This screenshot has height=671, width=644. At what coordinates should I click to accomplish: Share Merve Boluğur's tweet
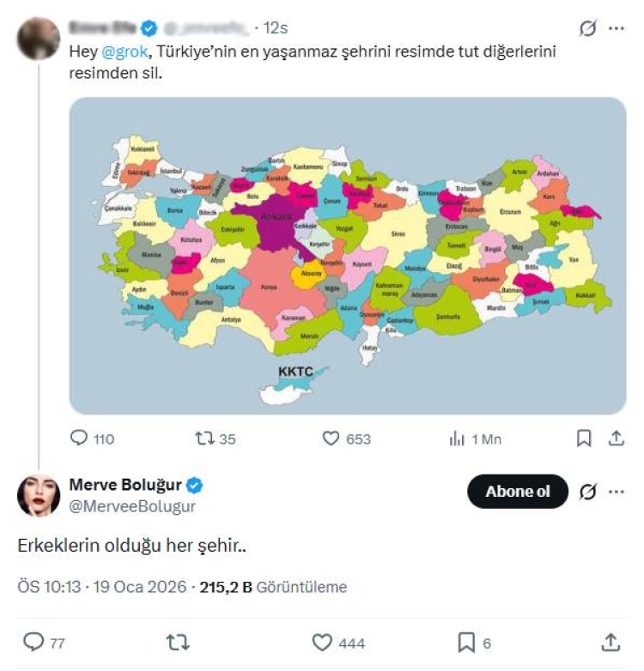pyautogui.click(x=611, y=642)
